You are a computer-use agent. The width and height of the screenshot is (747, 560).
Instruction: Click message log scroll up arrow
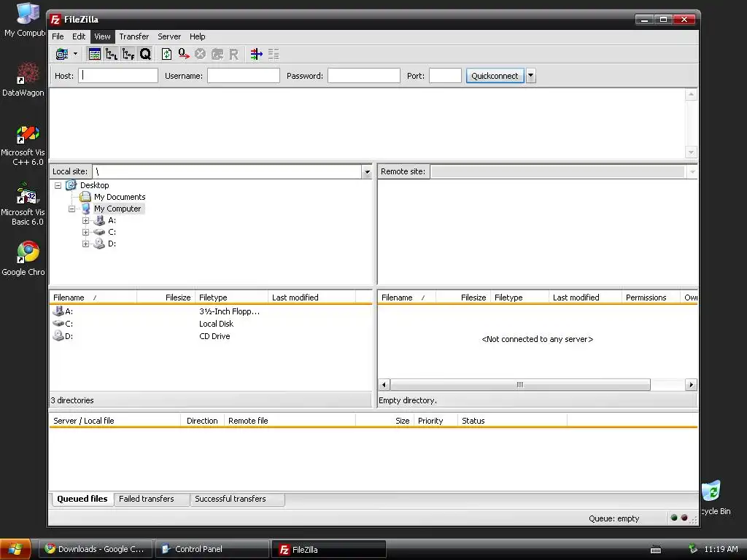(691, 94)
